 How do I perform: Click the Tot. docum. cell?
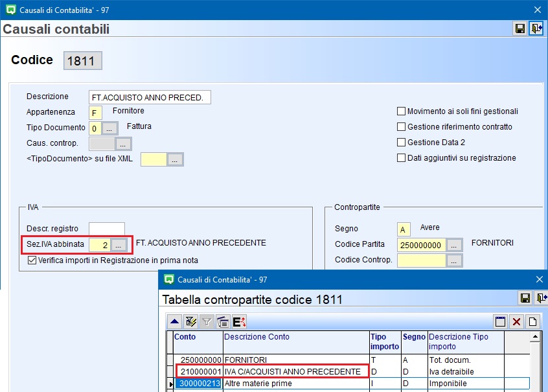466,360
